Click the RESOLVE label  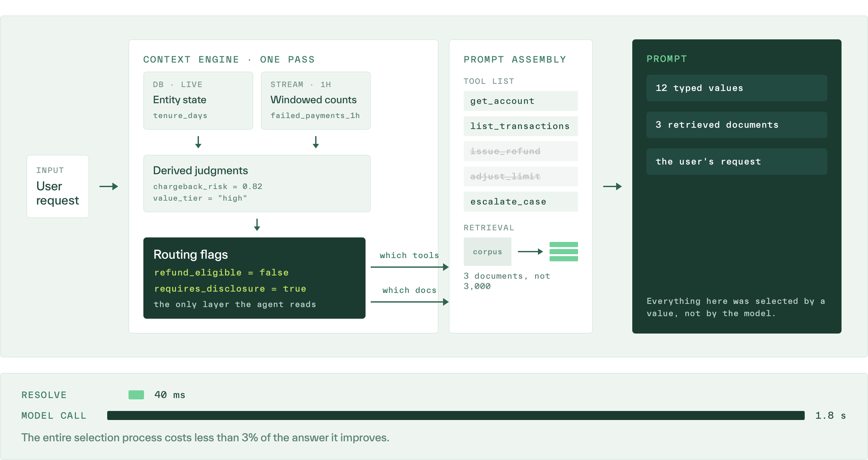coord(44,395)
